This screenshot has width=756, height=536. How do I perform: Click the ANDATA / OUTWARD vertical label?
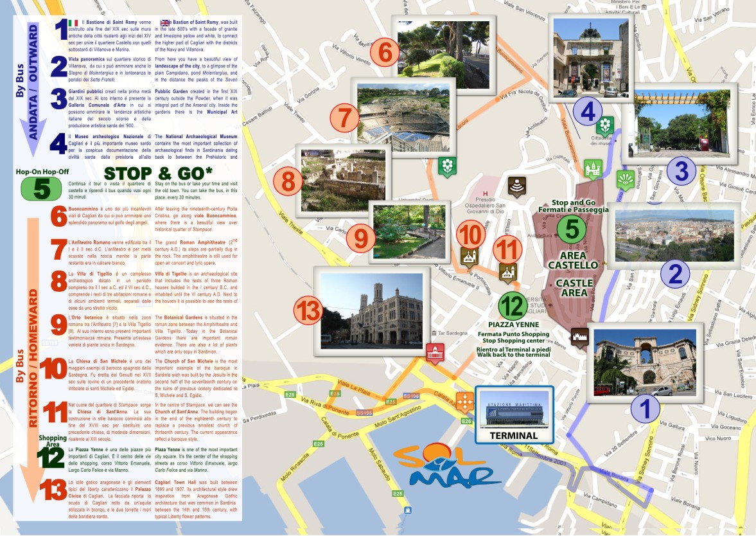(x=33, y=82)
